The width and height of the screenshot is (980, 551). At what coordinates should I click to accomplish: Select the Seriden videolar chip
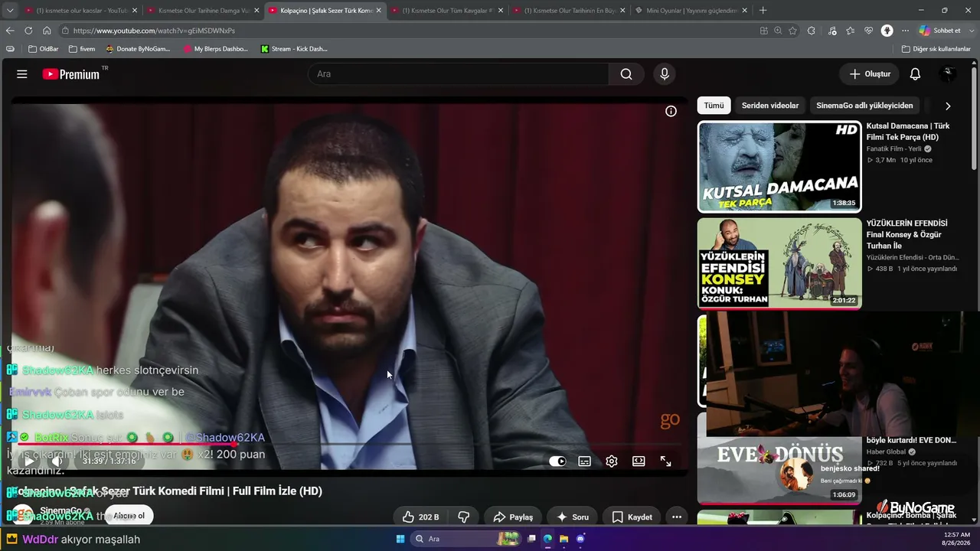(x=770, y=106)
